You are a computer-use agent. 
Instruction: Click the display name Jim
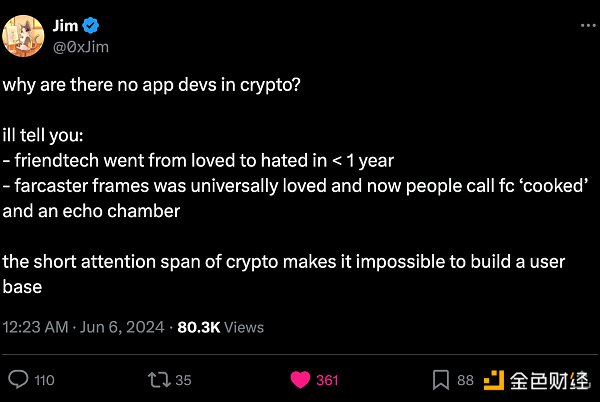(65, 23)
